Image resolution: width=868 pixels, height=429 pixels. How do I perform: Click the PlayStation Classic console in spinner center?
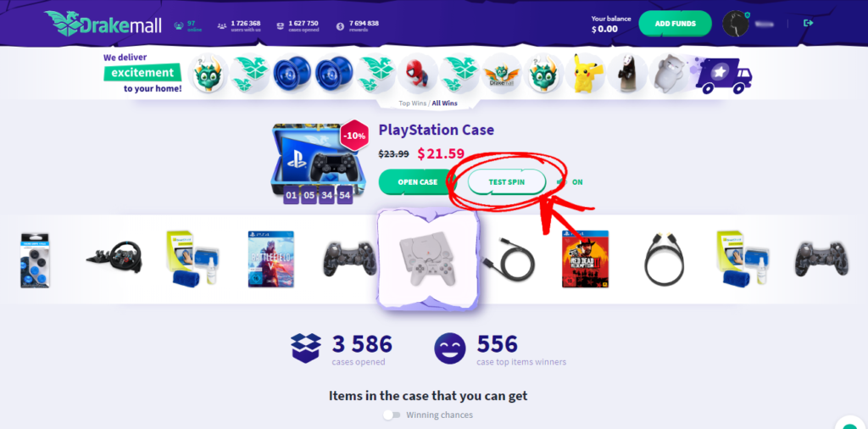428,259
